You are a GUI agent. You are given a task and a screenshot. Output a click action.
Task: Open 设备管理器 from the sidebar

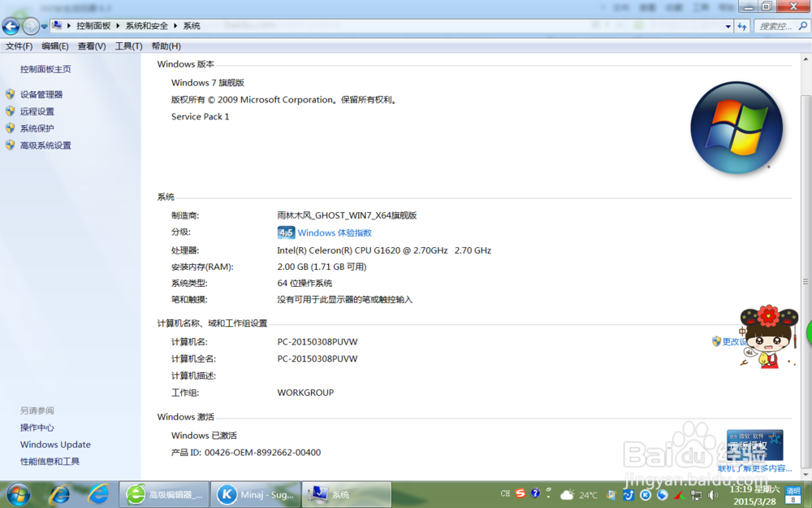[41, 94]
